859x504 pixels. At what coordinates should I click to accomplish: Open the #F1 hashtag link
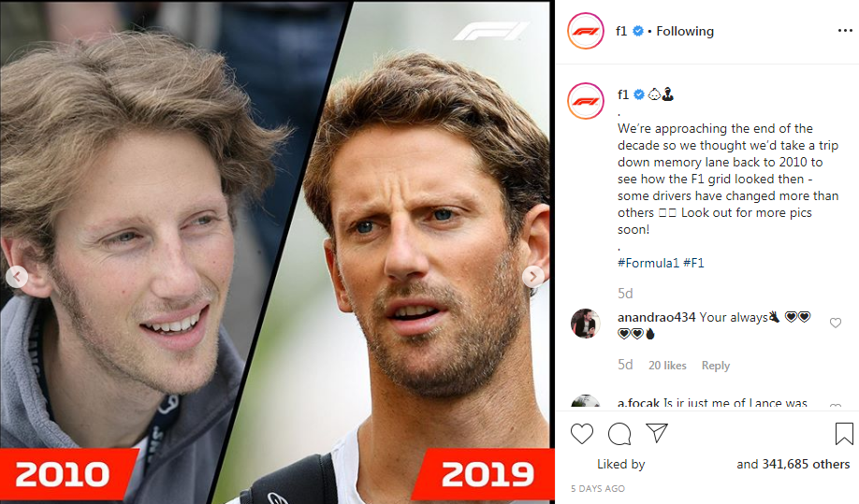click(x=693, y=263)
